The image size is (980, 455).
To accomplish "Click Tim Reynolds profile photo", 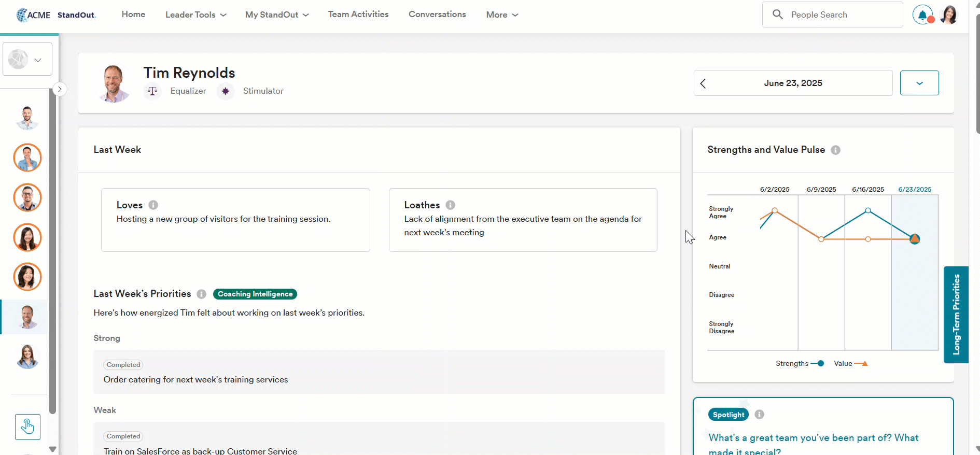I will point(113,83).
